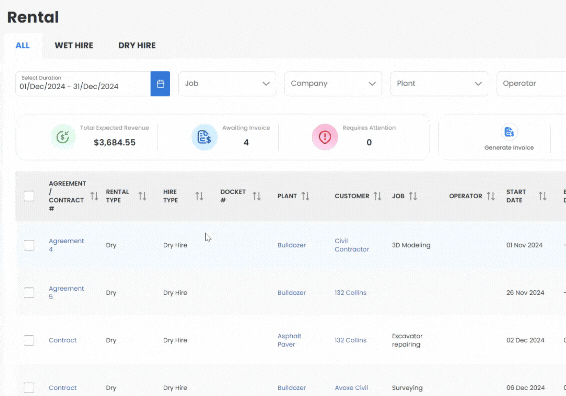Viewport: 566px width, 396px height.
Task: Check the Avexe Civil contract row checkbox
Action: [x=29, y=388]
